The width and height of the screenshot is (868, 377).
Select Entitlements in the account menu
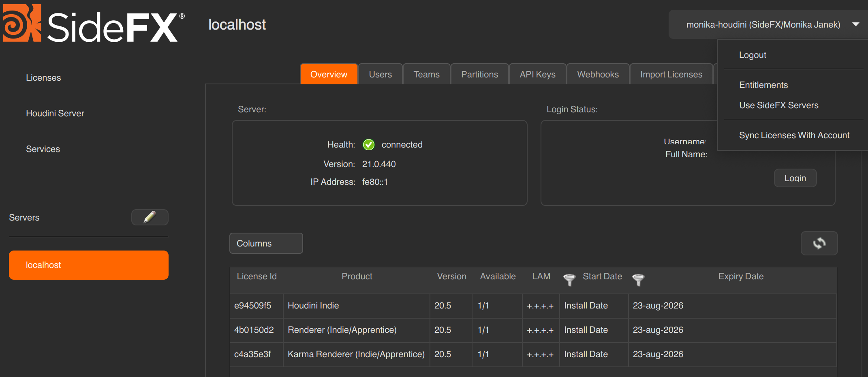coord(763,85)
